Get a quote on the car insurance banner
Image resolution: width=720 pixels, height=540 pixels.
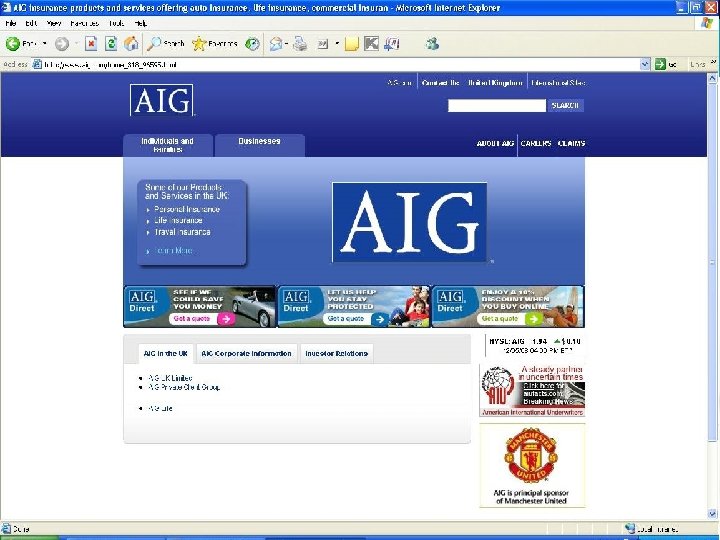(202, 319)
